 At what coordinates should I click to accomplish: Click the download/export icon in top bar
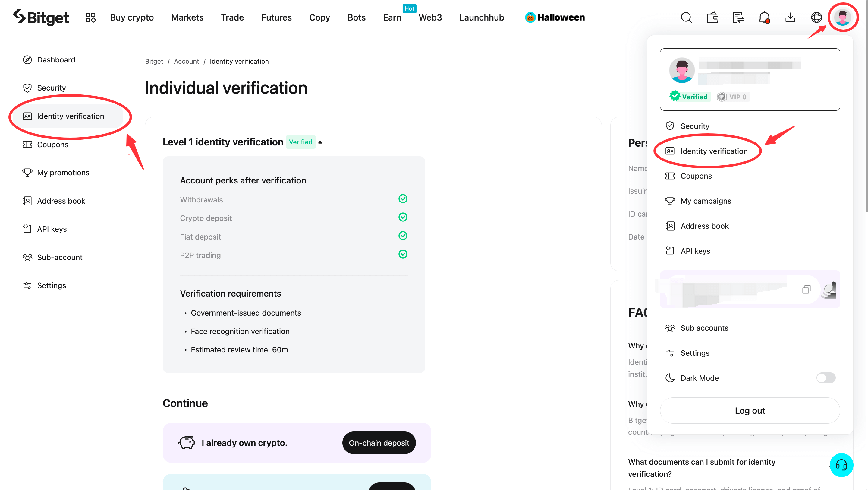point(789,17)
